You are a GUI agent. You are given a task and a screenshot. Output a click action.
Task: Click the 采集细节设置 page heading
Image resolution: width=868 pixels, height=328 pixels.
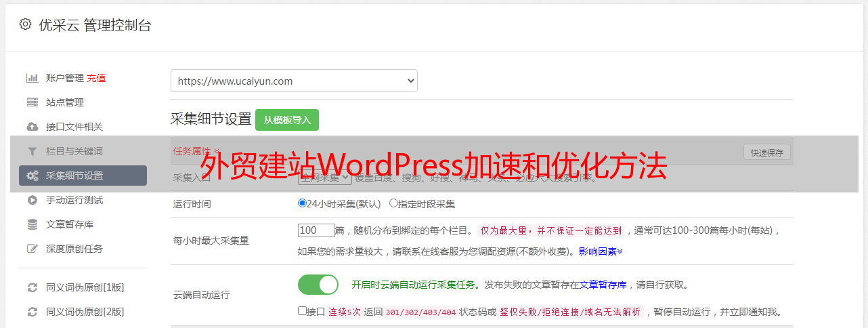pos(211,119)
